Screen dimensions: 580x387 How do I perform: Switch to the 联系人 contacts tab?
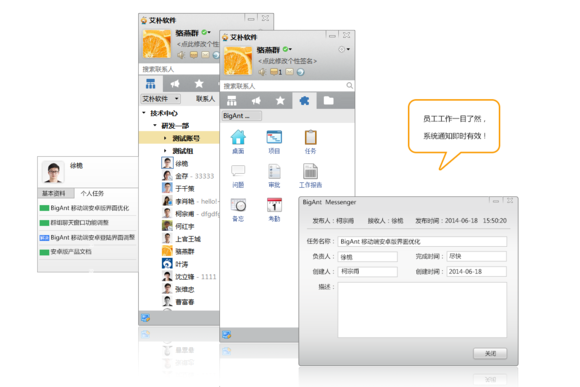point(205,99)
